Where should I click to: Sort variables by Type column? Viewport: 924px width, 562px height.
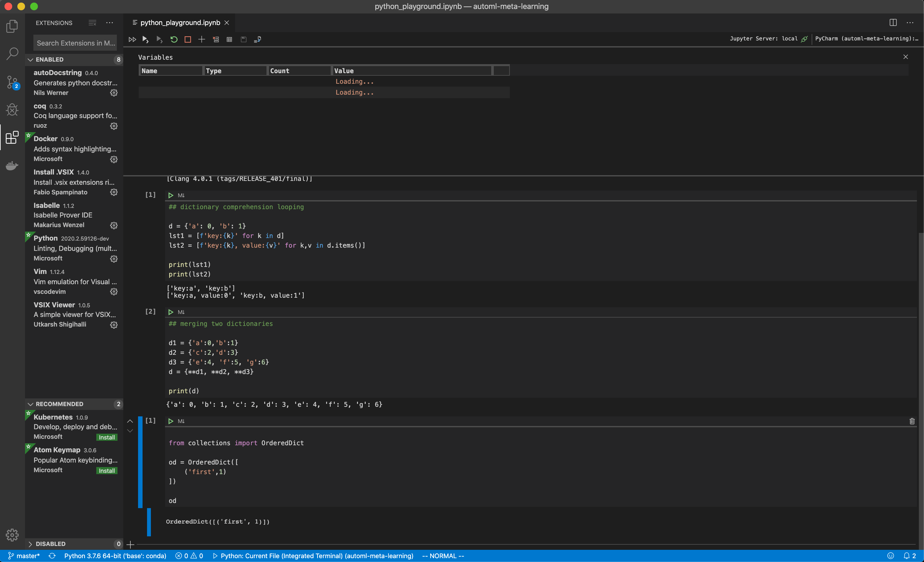(235, 71)
